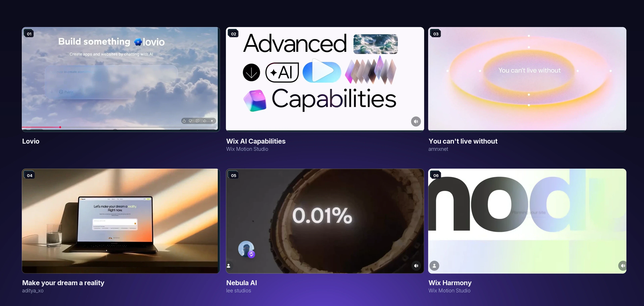Open the "Make your dream a reality" title

(63, 283)
